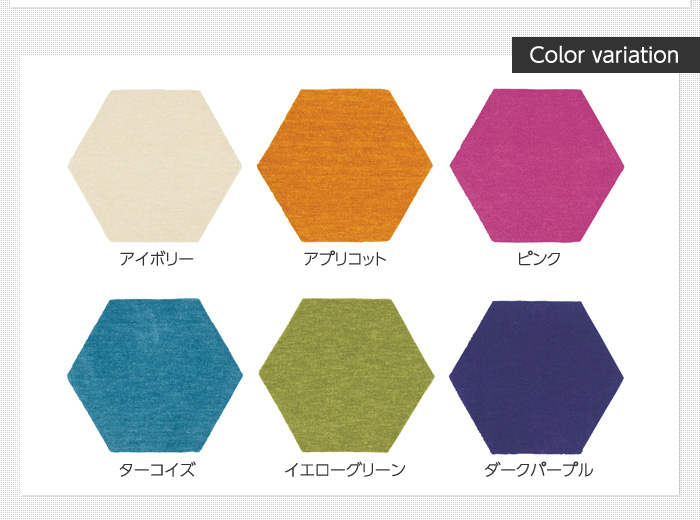Click the ピンク label text
This screenshot has height=520, width=700.
pyautogui.click(x=539, y=258)
